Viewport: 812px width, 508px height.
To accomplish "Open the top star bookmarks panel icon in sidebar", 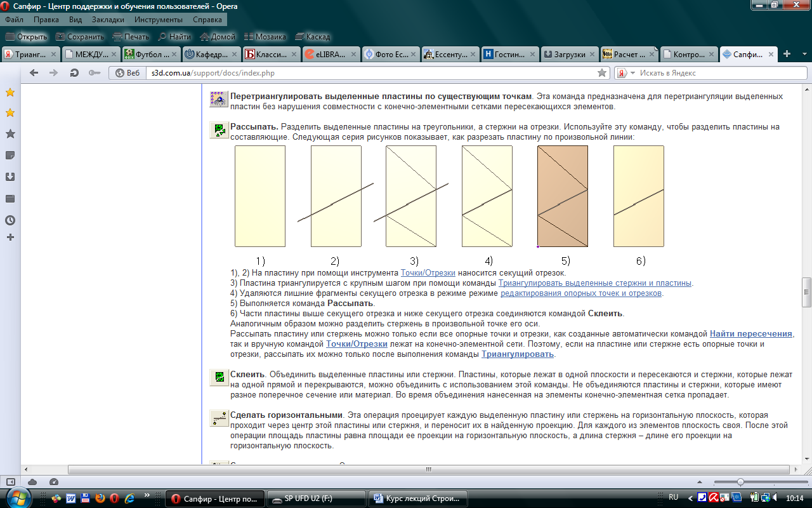I will [x=10, y=93].
